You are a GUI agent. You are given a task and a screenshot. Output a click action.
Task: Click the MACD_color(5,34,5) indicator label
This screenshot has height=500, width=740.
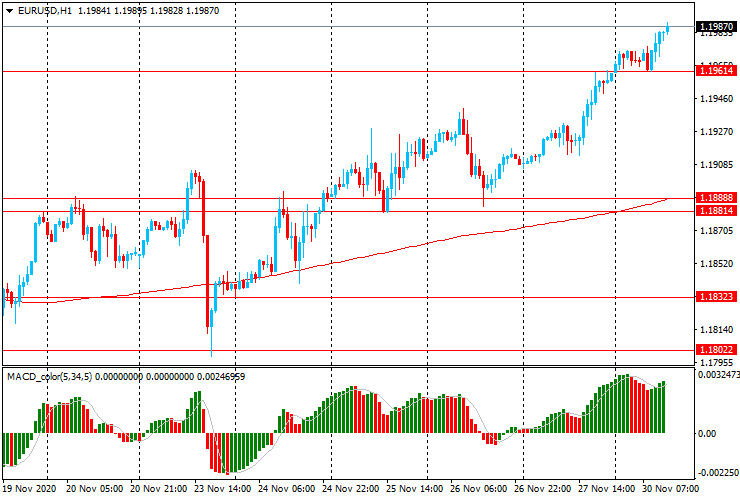[x=50, y=377]
